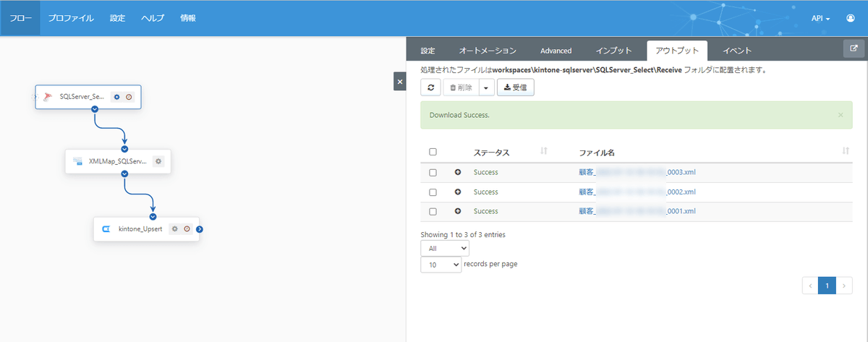
Task: Switch to the インプット tab
Action: pos(614,51)
